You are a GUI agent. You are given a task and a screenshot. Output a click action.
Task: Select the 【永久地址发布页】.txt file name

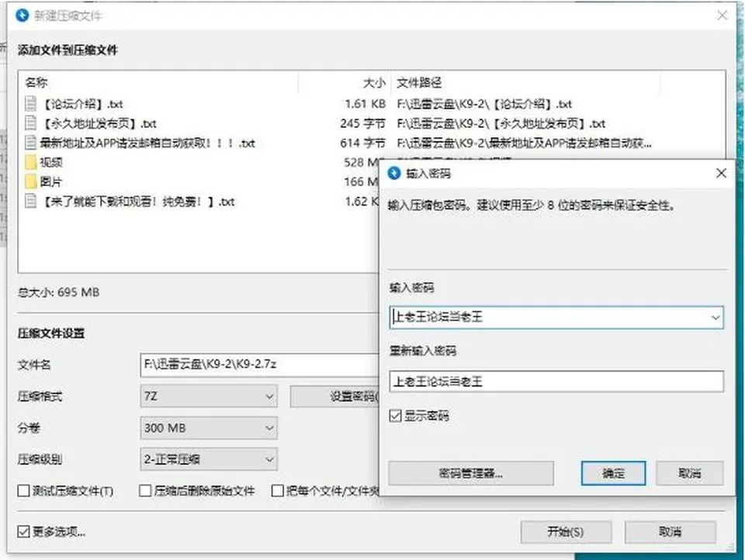99,123
